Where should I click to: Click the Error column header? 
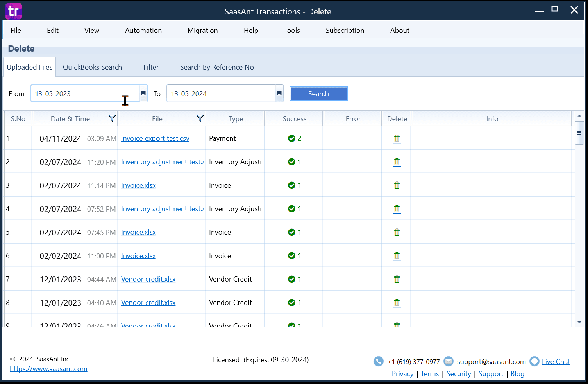coord(353,118)
